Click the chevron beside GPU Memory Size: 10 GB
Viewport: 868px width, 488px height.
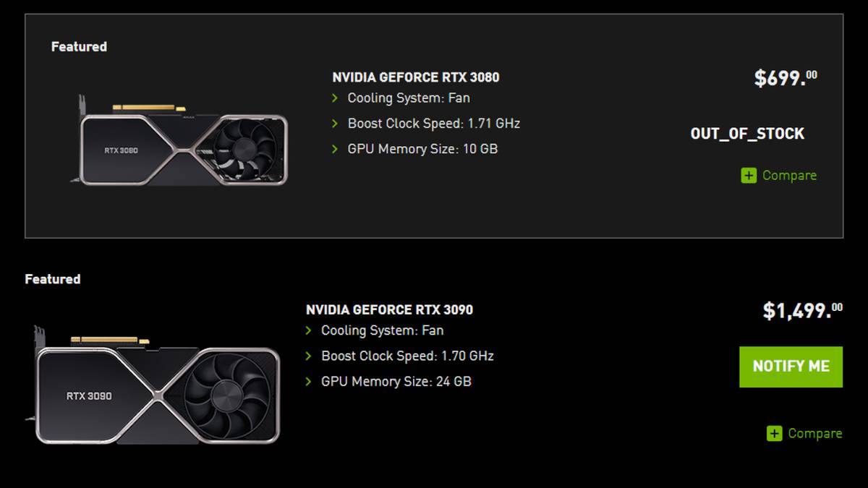tap(336, 149)
